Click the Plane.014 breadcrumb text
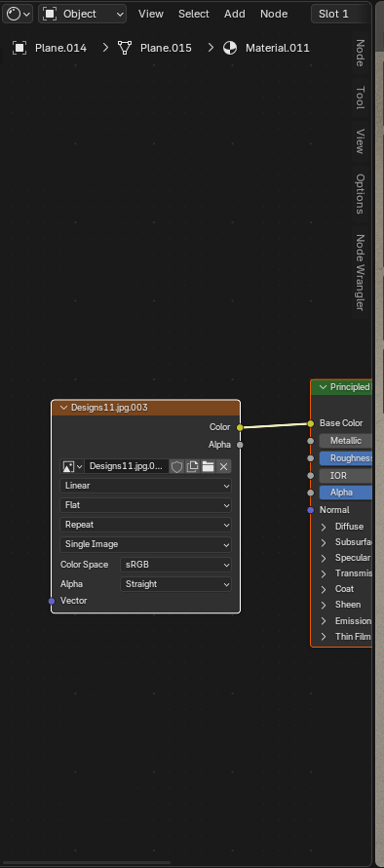This screenshot has height=868, width=384. (x=60, y=48)
